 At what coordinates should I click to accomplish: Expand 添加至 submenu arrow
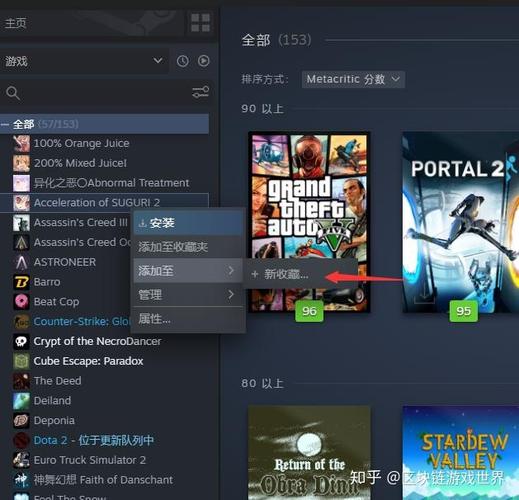231,270
